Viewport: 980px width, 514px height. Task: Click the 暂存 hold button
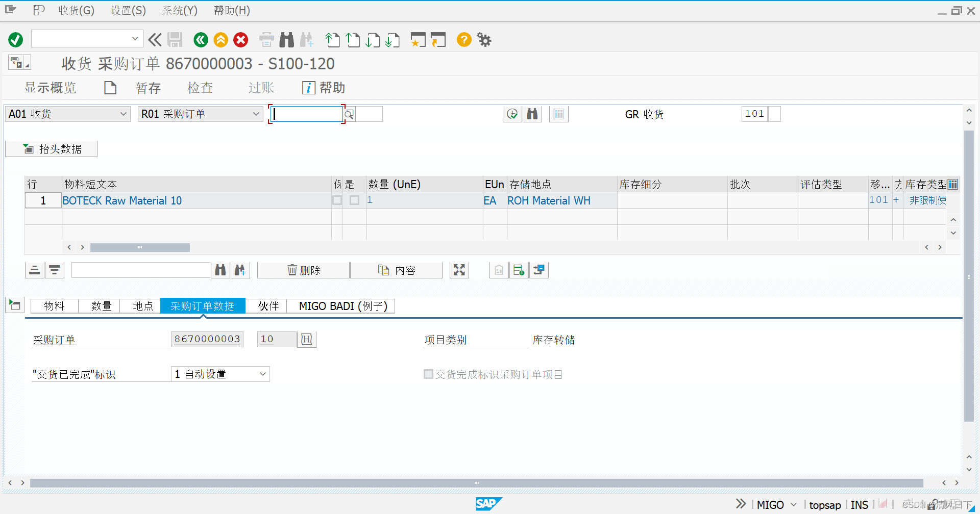(148, 88)
